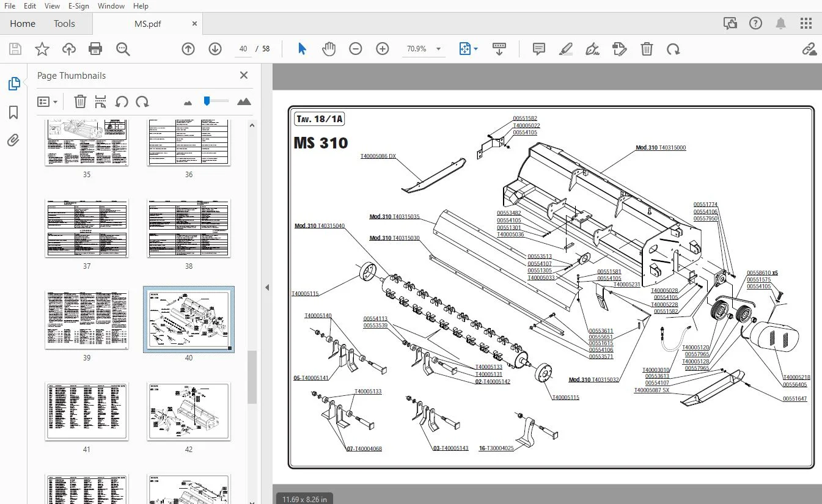The image size is (822, 504).
Task: Select page 35 thumbnail
Action: point(87,142)
